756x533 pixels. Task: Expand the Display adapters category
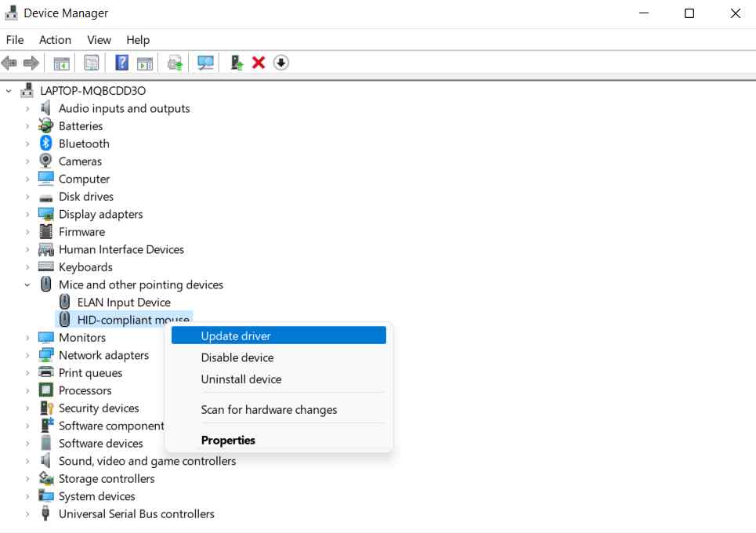click(27, 214)
